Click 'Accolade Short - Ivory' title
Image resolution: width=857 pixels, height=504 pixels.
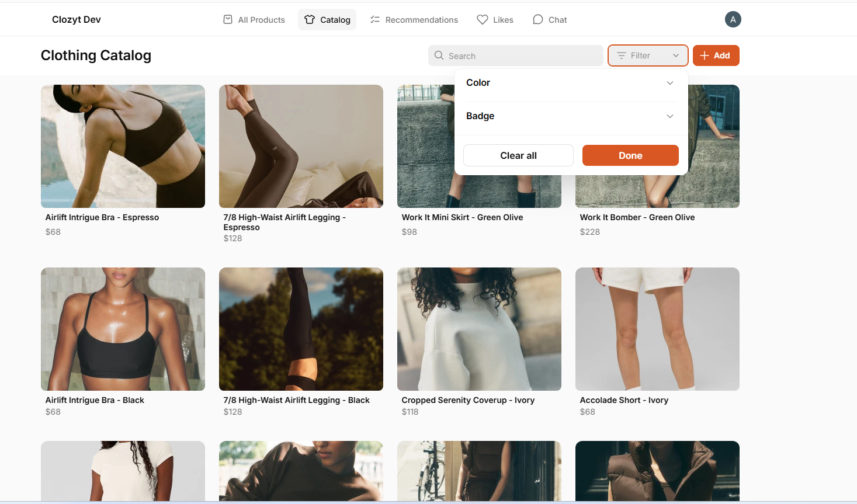[624, 400]
